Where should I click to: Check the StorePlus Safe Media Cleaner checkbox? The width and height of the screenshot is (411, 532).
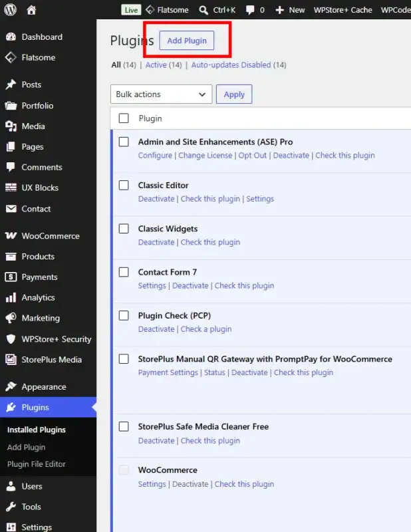124,426
